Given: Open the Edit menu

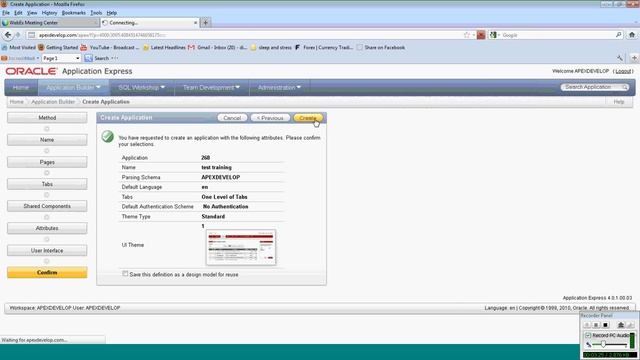Looking at the screenshot, I should coord(18,13).
